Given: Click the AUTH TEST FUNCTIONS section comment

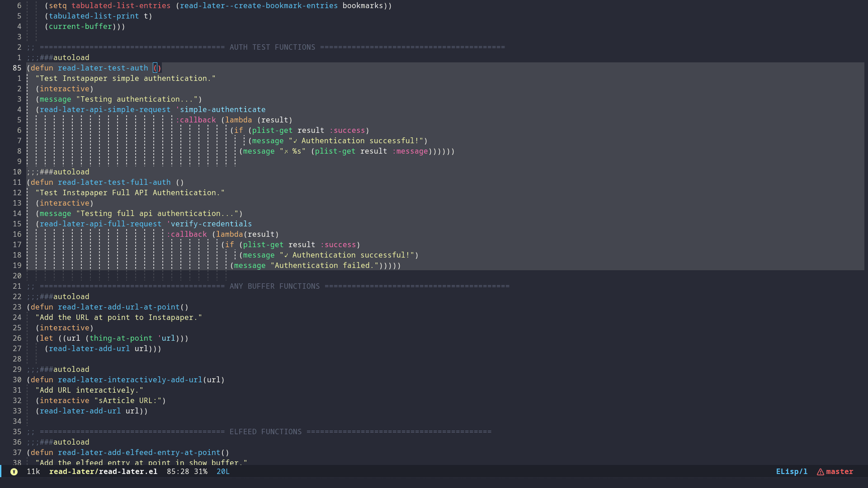Looking at the screenshot, I should tap(272, 47).
